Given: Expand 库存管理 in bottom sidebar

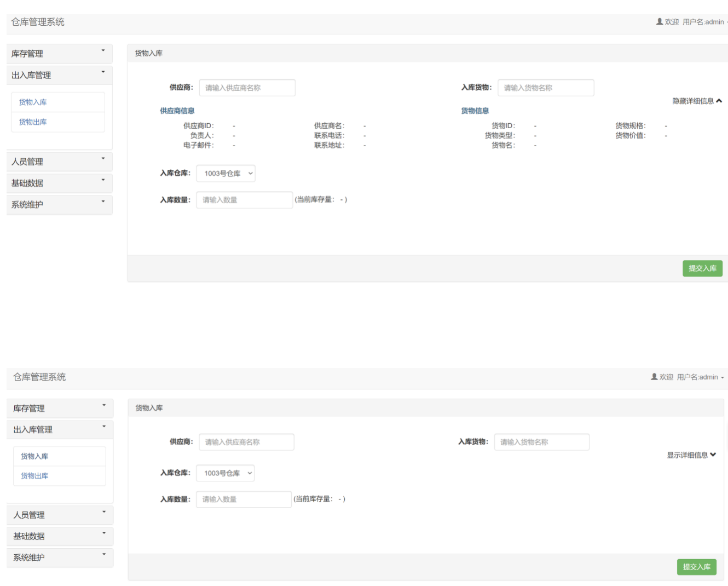Looking at the screenshot, I should click(60, 408).
